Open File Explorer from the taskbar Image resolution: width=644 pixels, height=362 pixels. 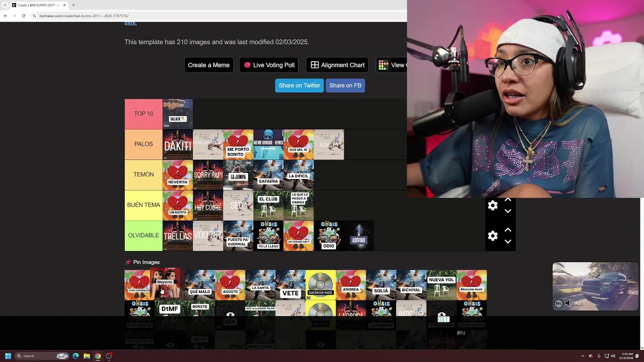click(x=87, y=356)
